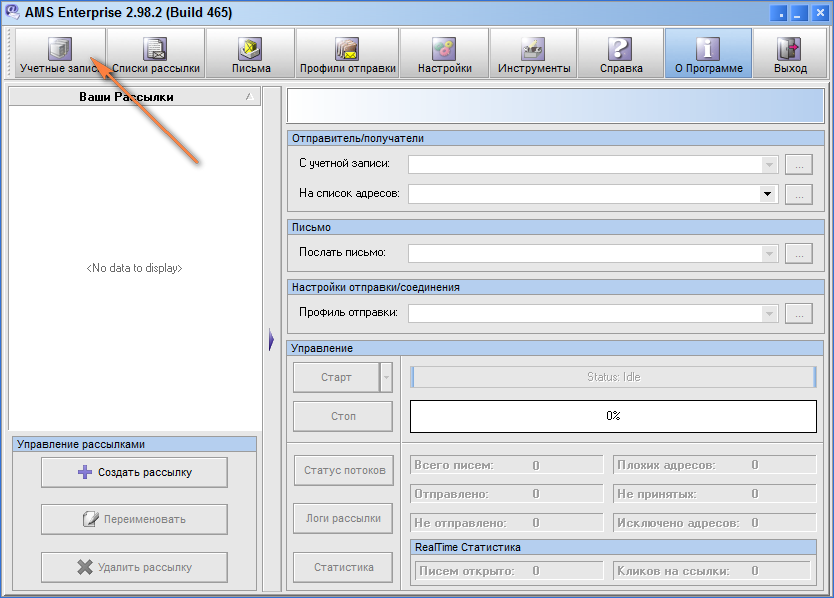The image size is (834, 598).
Task: Open Инструменты tools toolbar icon
Action: pyautogui.click(x=533, y=53)
